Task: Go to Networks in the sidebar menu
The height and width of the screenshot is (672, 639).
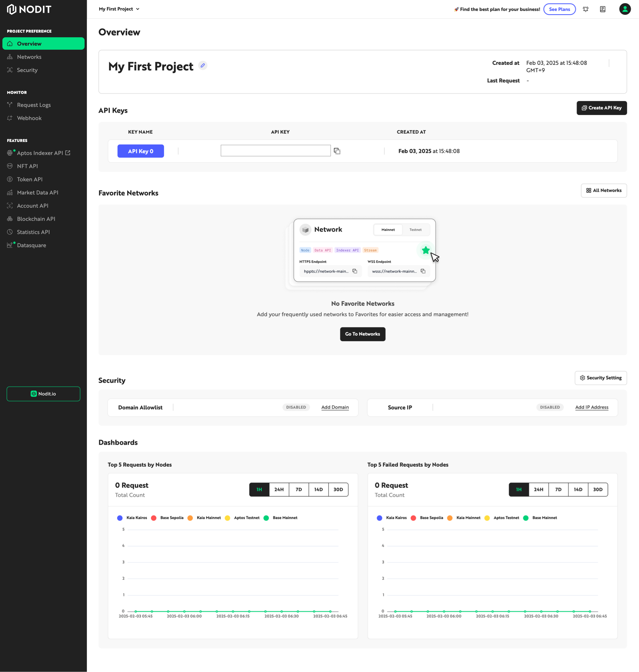Action: click(x=29, y=57)
